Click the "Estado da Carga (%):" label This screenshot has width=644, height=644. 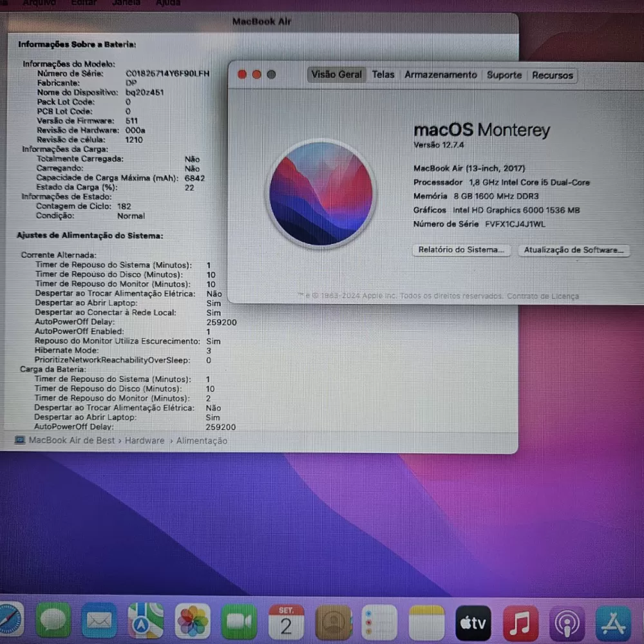[x=77, y=187]
